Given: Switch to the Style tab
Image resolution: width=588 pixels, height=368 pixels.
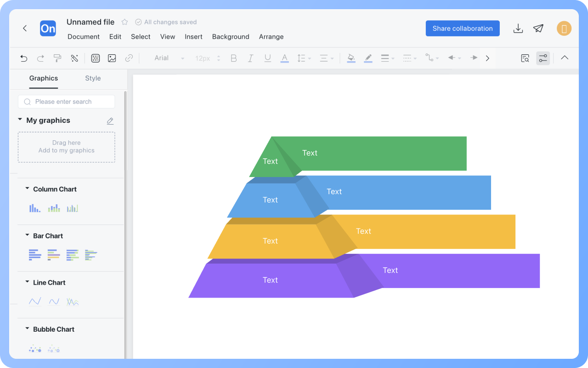Looking at the screenshot, I should (93, 78).
